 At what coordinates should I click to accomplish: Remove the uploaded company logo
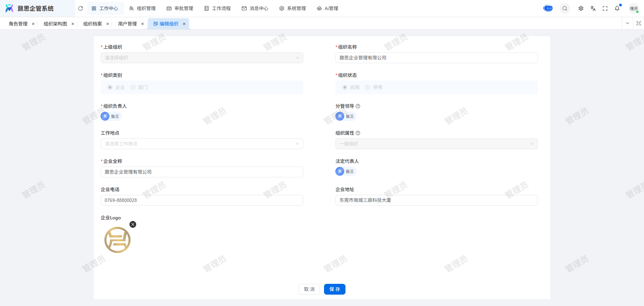133,224
